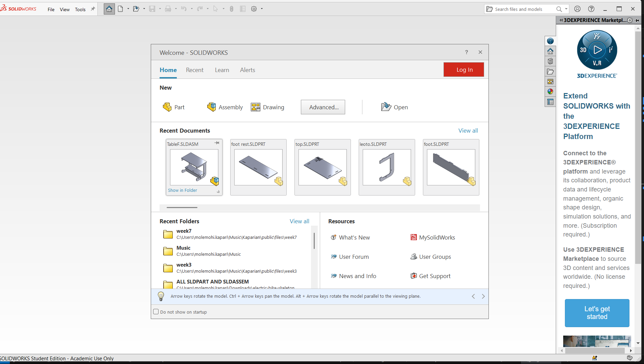Screen dimensions: 644x364
Task: Open SOLIDWORKS Resources home task pane tab
Action: pyautogui.click(x=550, y=51)
